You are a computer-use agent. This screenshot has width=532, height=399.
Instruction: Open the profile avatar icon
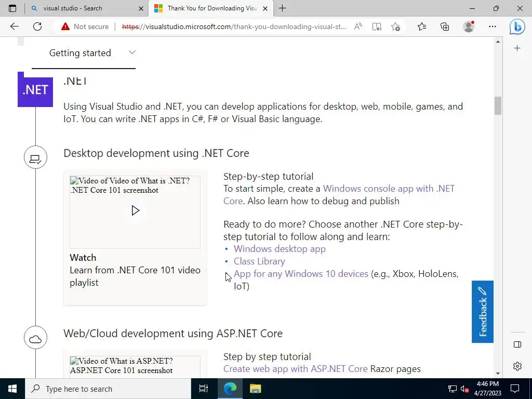coord(469,26)
